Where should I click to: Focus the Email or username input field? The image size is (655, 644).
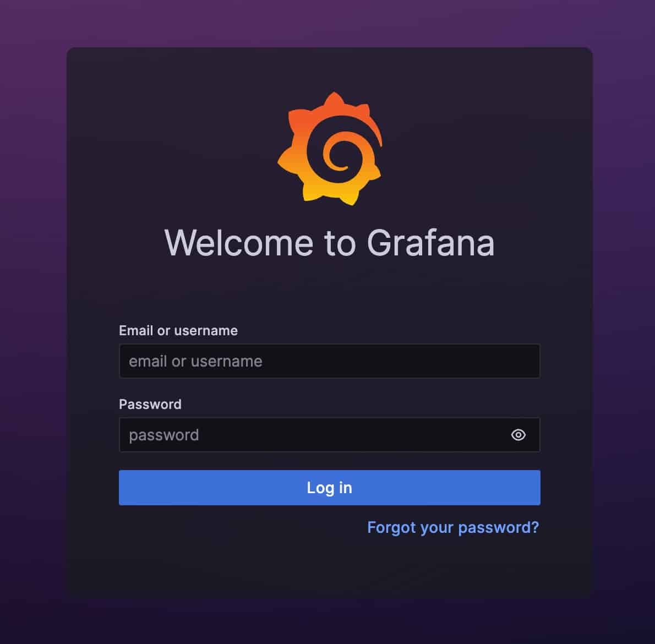[330, 361]
